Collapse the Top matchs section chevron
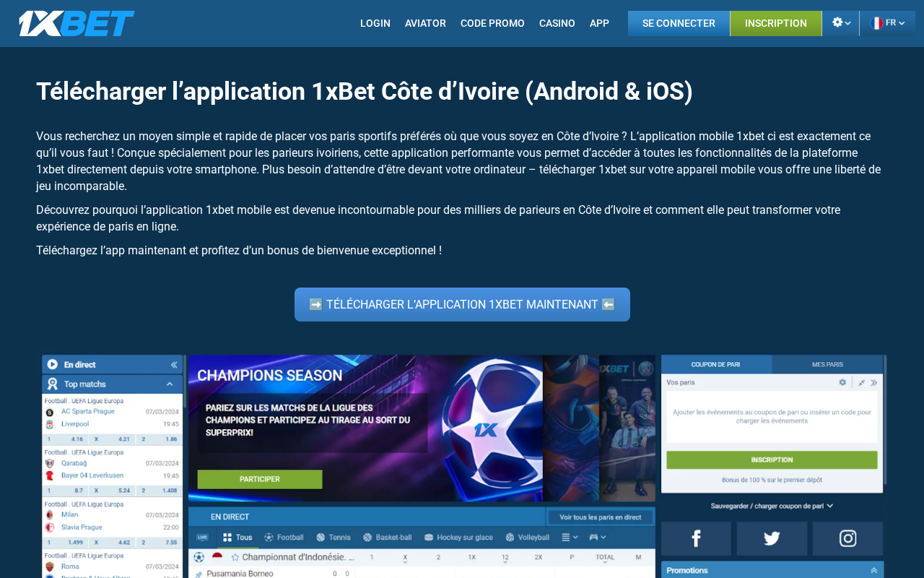This screenshot has width=924, height=578. [x=170, y=384]
